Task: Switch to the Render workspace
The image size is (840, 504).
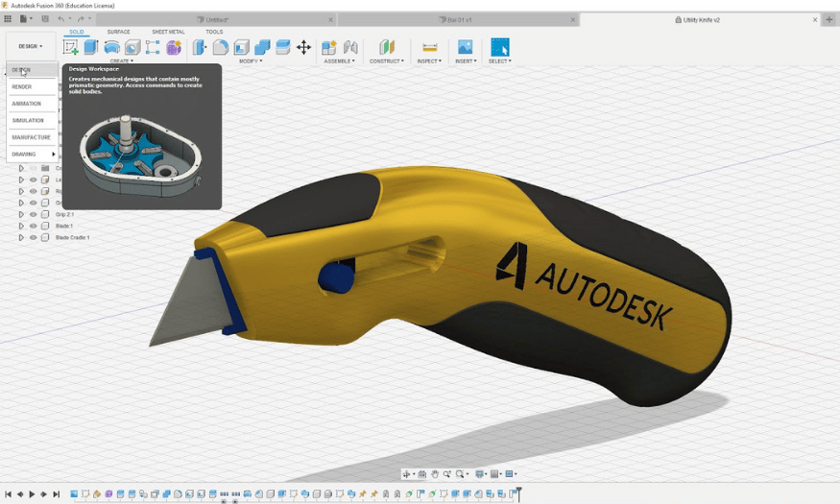Action: point(32,86)
